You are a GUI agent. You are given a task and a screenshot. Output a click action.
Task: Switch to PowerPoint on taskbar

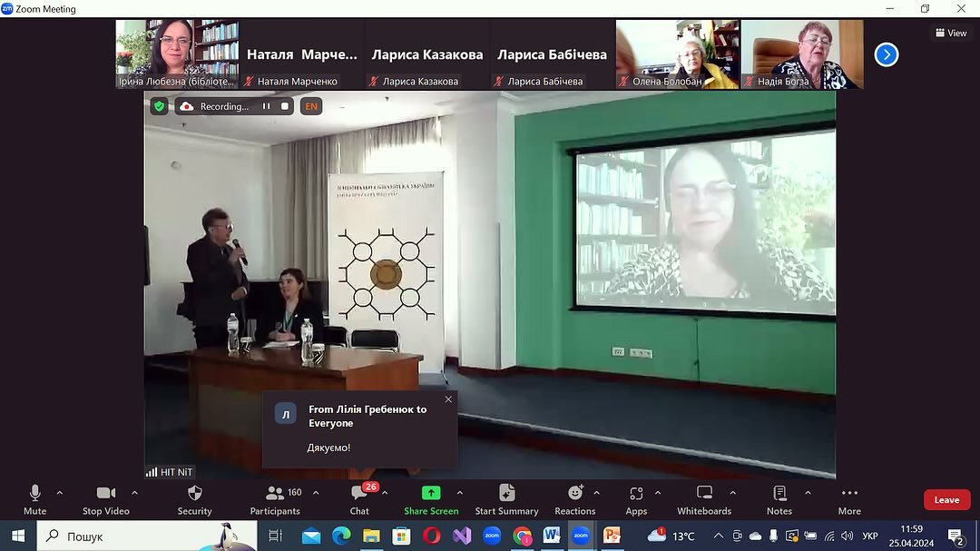point(612,536)
